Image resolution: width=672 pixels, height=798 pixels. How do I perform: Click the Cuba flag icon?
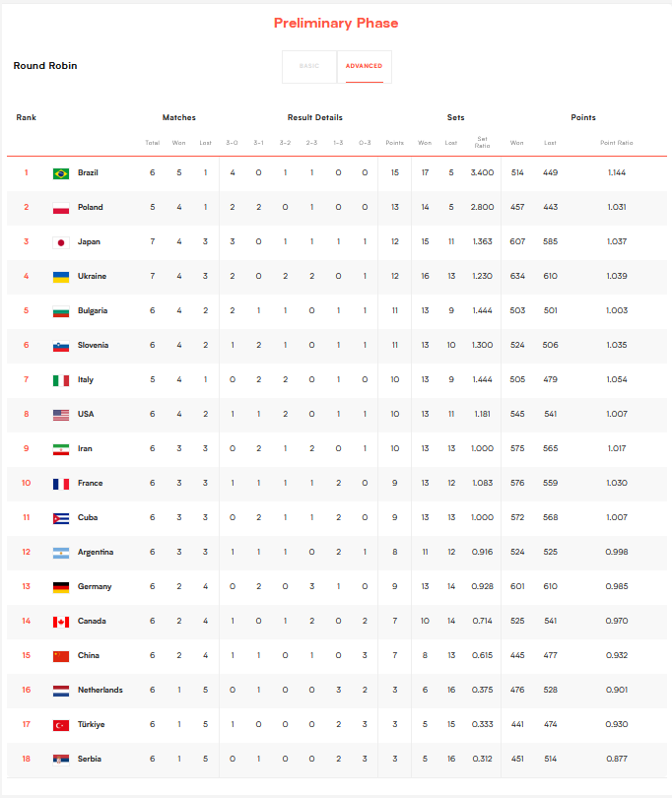60,518
